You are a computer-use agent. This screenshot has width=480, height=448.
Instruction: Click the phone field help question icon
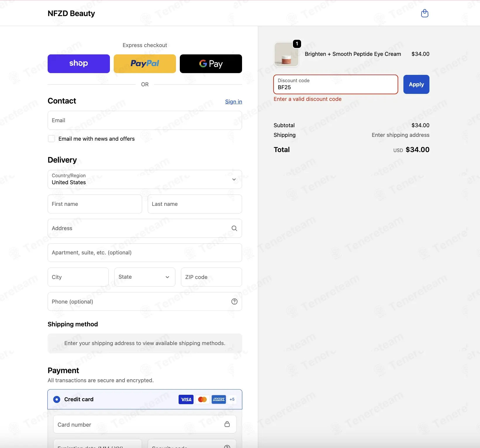click(x=234, y=301)
